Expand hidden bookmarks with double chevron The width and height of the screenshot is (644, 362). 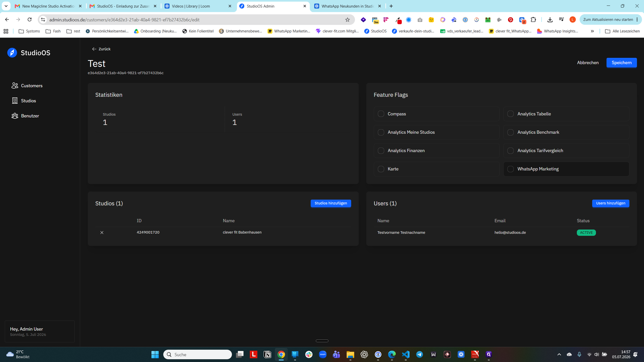[592, 31]
